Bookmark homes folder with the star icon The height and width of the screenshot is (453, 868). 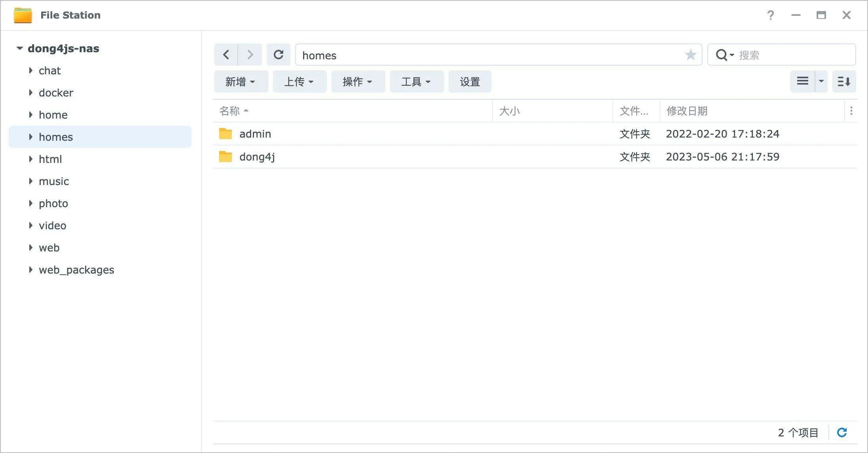tap(690, 55)
